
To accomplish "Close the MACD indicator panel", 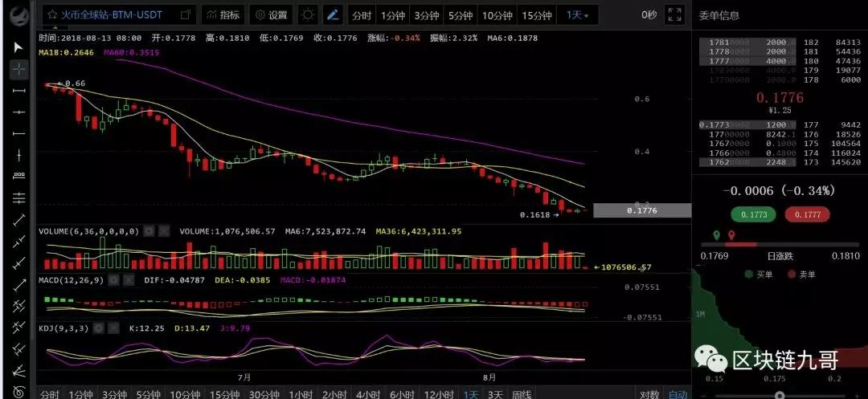I will 129,280.
